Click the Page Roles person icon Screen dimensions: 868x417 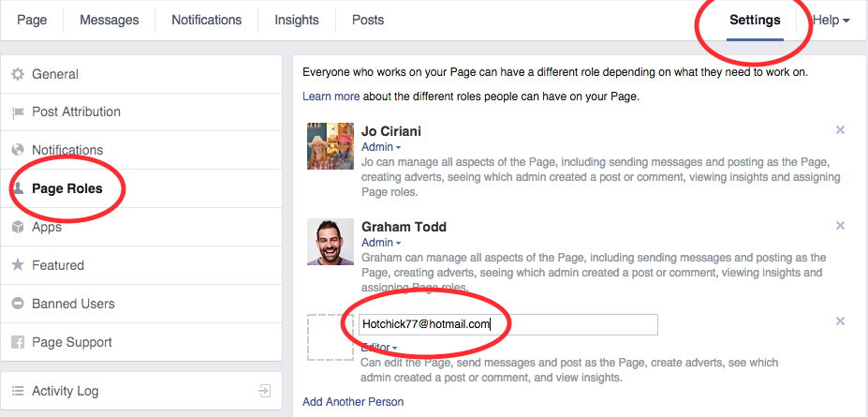pyautogui.click(x=19, y=188)
